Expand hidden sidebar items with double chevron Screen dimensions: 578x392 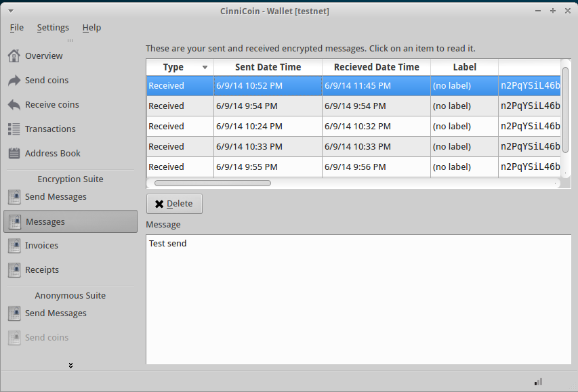[x=70, y=365]
